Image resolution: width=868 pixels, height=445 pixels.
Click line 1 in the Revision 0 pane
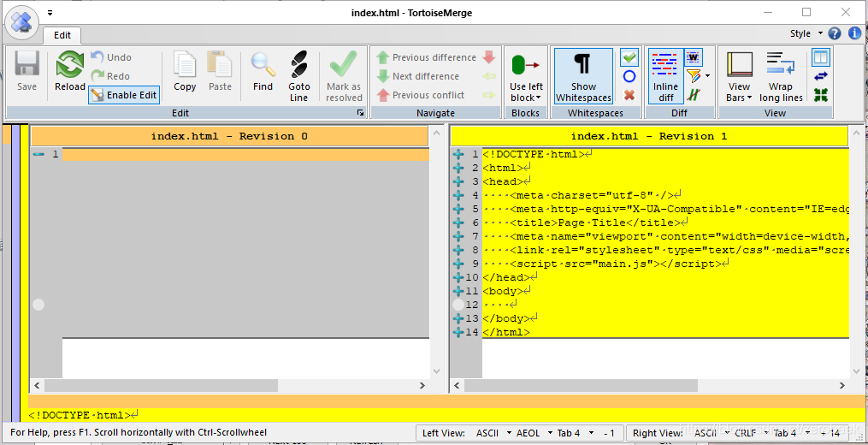pos(245,154)
